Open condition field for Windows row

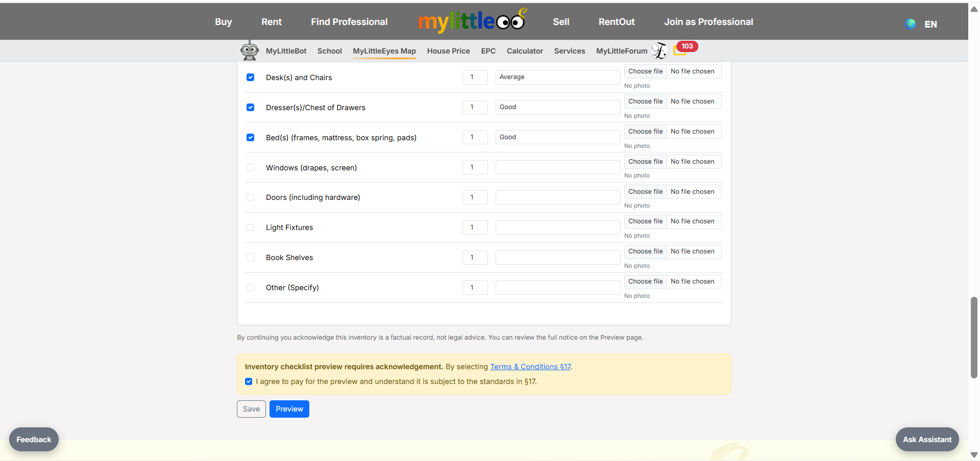pos(557,167)
